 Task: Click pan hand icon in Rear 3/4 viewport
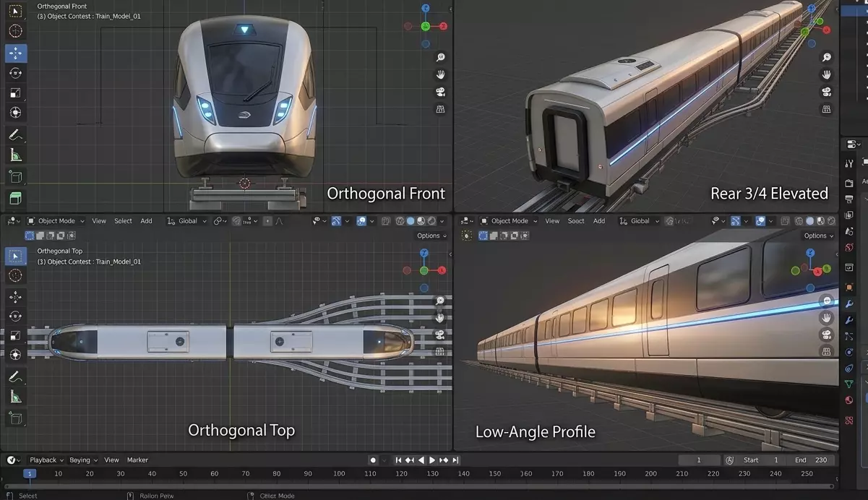coord(827,75)
